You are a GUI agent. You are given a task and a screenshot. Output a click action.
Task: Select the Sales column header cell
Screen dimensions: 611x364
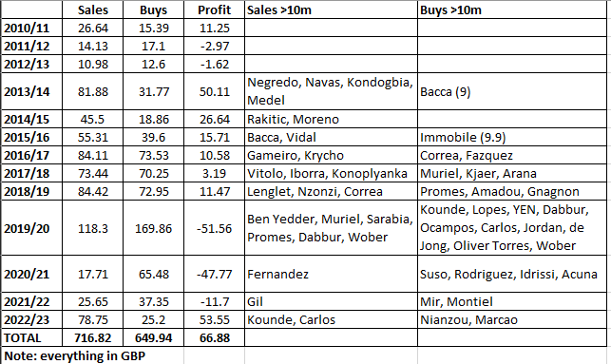point(92,10)
